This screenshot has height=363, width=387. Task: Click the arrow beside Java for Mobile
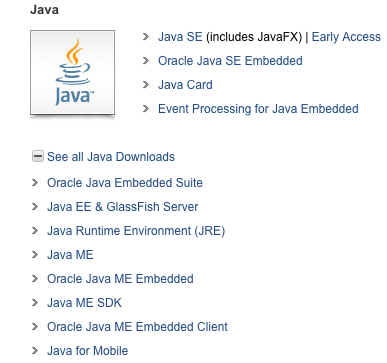35,351
